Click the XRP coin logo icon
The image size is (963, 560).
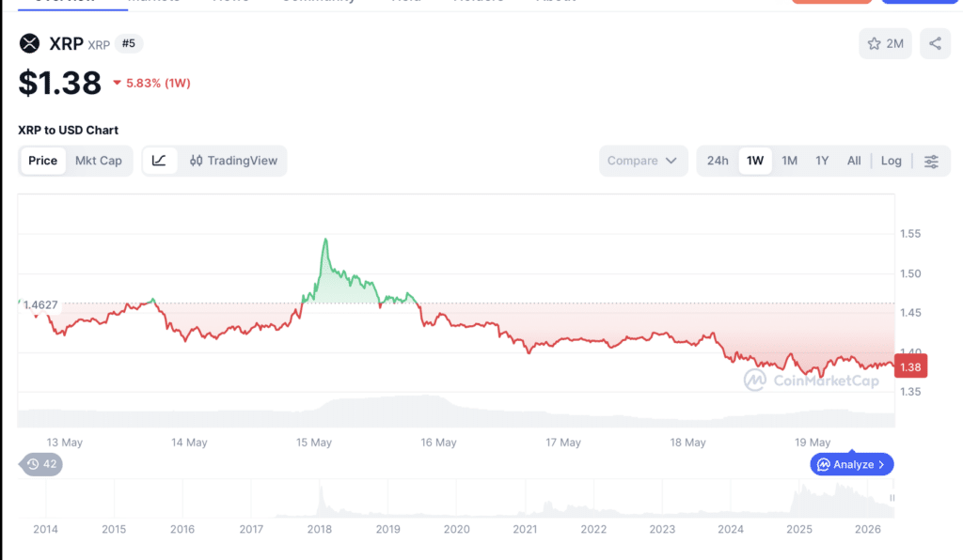tap(29, 43)
